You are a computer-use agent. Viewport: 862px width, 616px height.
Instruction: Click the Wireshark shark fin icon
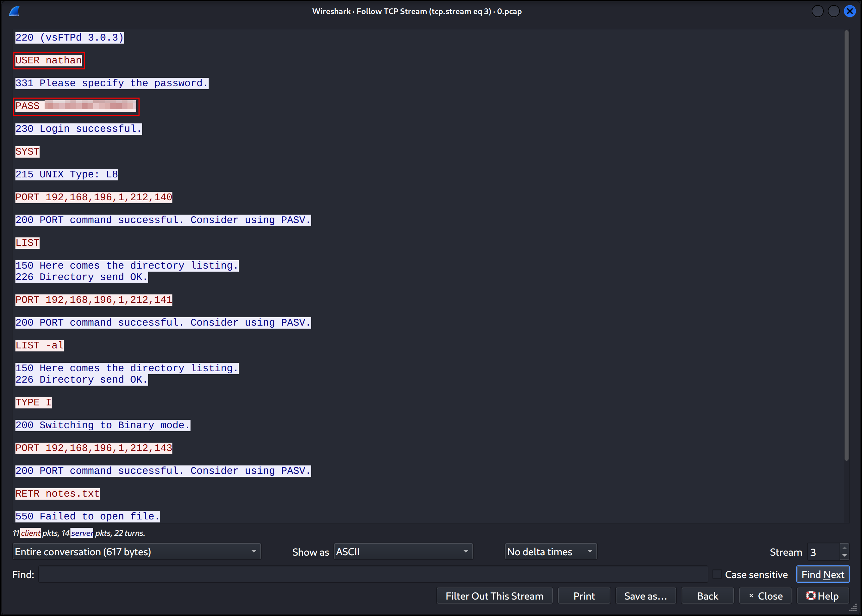coord(14,11)
